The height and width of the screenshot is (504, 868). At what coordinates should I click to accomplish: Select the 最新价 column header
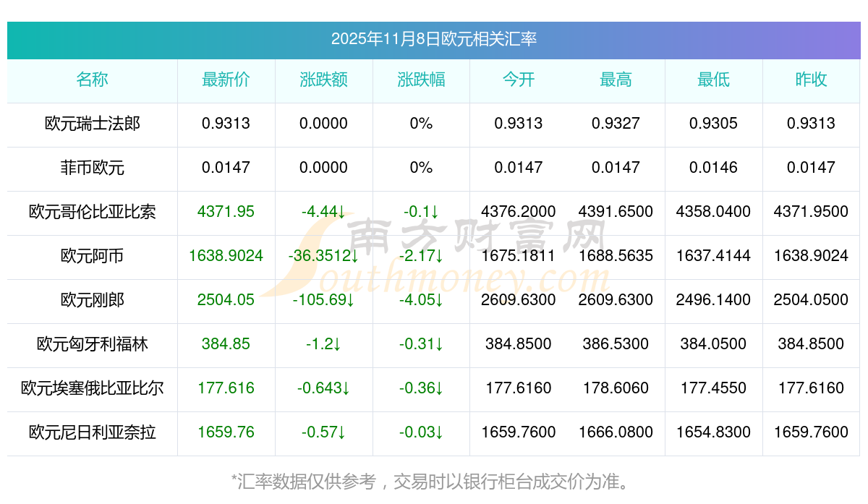coord(226,80)
